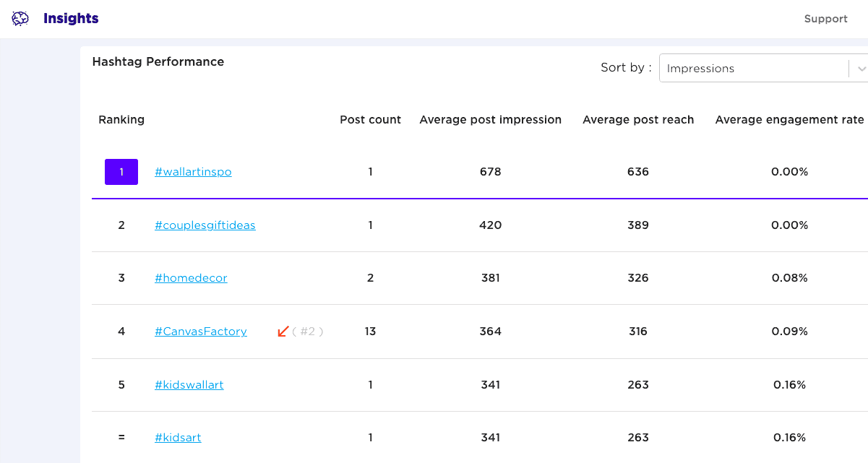Click the Hashtag Performance section title
Screen dimensions: 868x463
[x=158, y=62]
